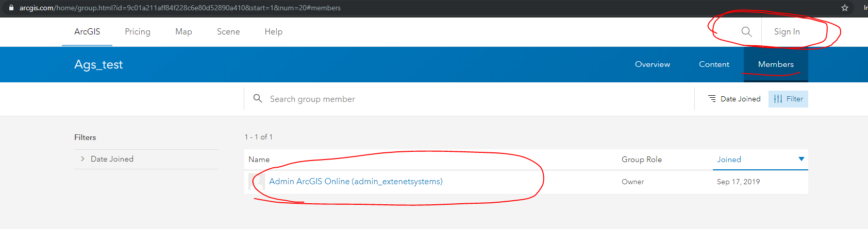Click the Ags_test group title
This screenshot has height=229, width=868.
[98, 64]
